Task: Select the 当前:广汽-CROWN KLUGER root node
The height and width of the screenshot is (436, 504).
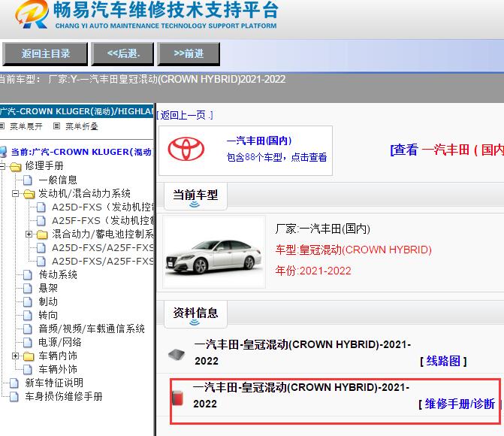Action: pos(81,152)
